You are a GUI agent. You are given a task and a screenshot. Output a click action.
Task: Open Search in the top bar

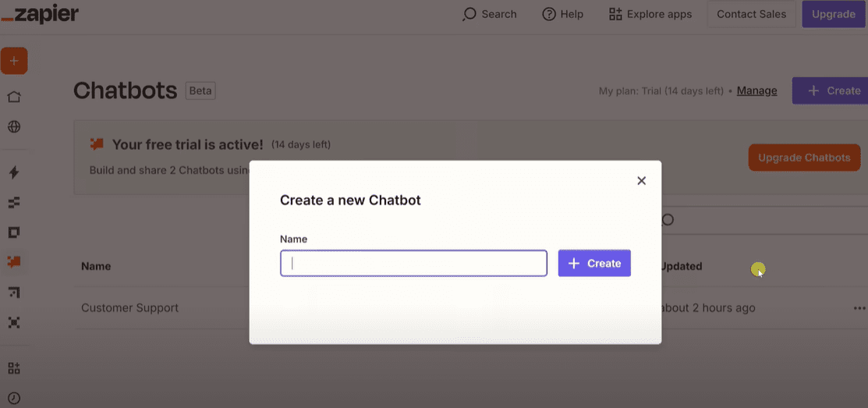point(490,14)
